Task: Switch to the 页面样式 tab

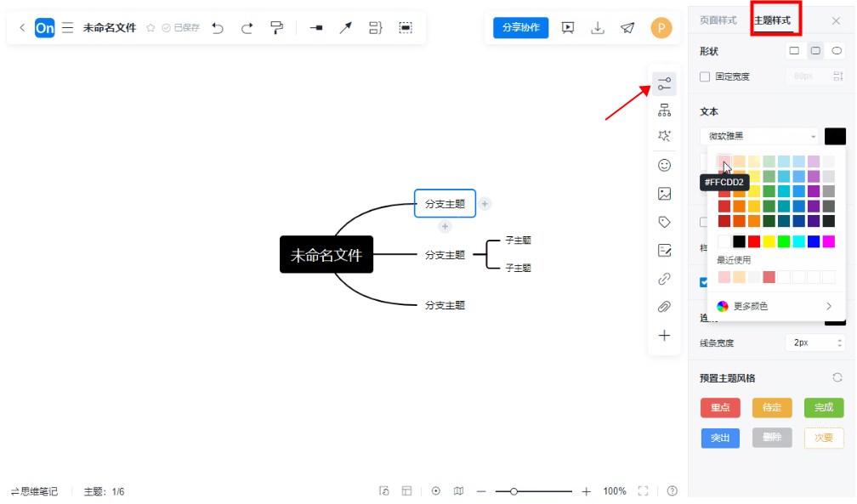Action: (x=718, y=20)
